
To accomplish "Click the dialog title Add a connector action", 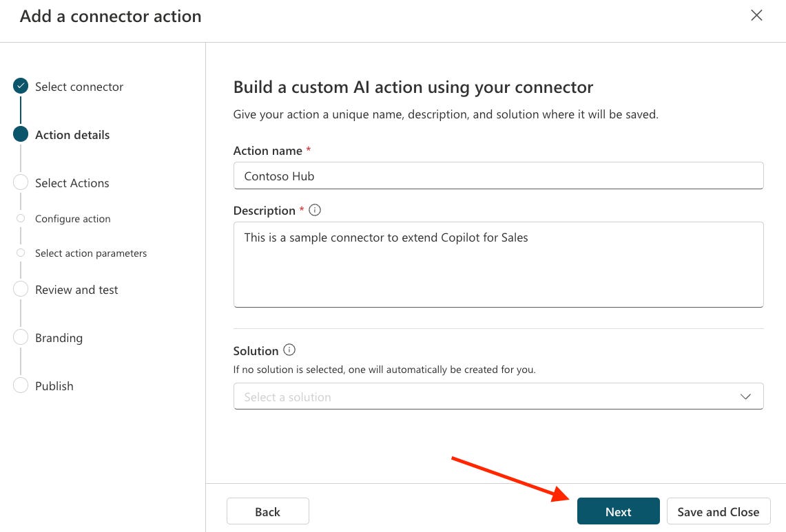I will tap(110, 16).
